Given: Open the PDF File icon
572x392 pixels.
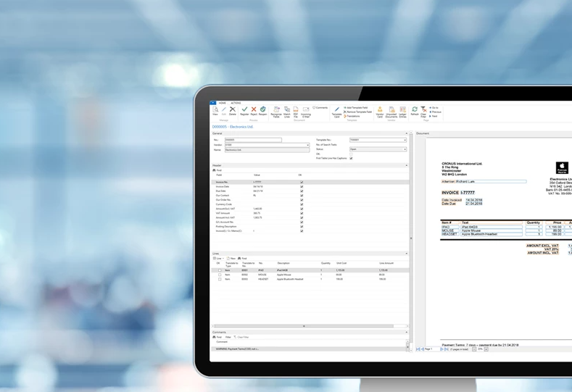Looking at the screenshot, I should coord(296,112).
